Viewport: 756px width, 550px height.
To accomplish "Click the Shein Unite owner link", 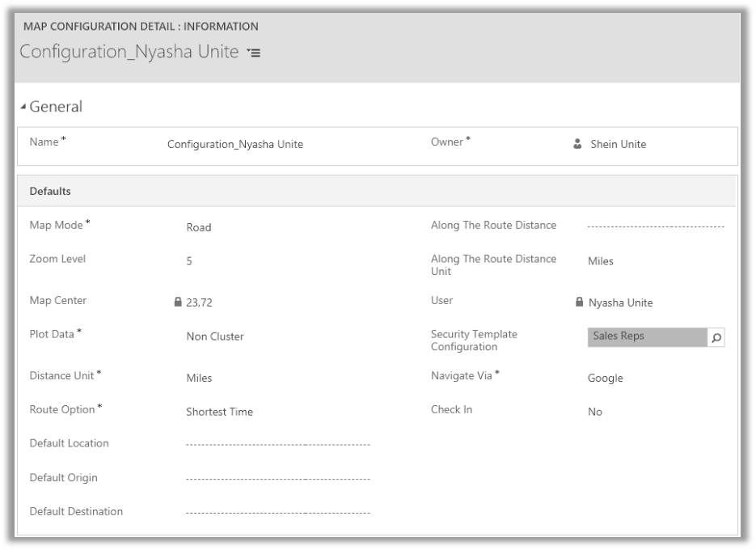I will (619, 145).
